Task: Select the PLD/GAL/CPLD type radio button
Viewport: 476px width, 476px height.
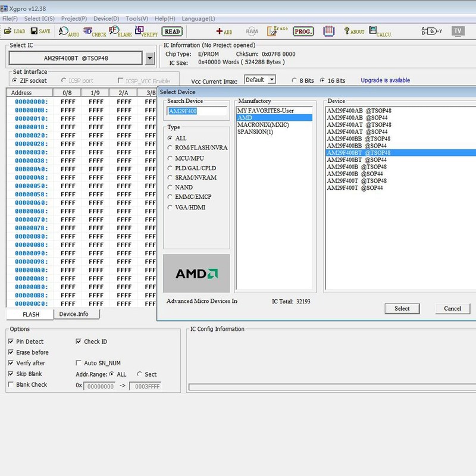Action: click(x=170, y=168)
